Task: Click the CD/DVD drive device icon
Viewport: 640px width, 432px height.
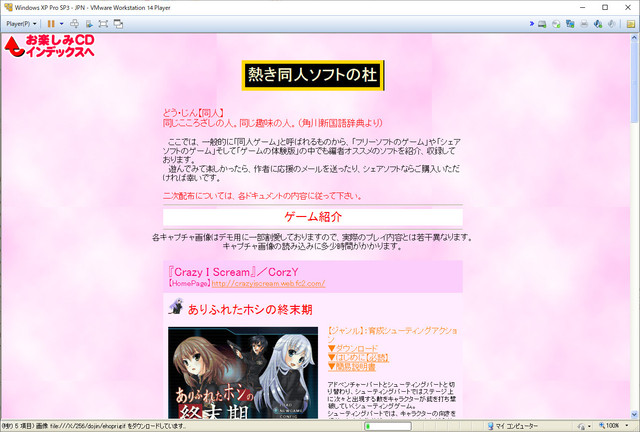Action: tap(556, 24)
